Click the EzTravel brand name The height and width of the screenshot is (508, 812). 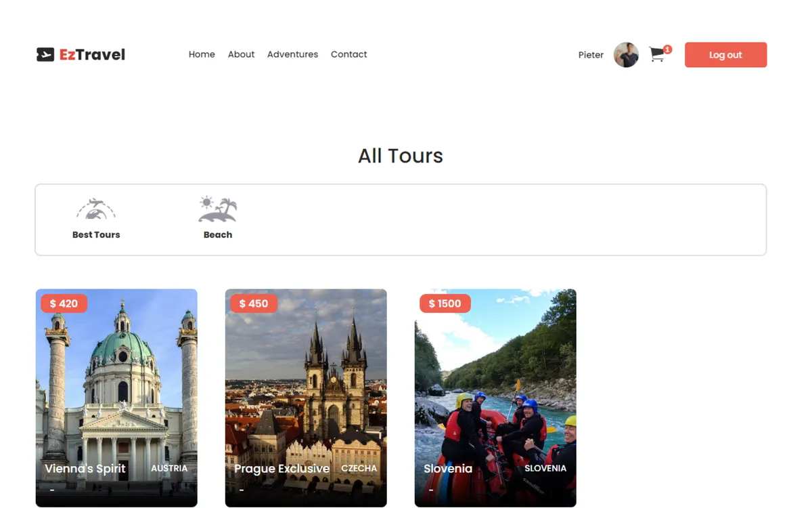tap(92, 55)
